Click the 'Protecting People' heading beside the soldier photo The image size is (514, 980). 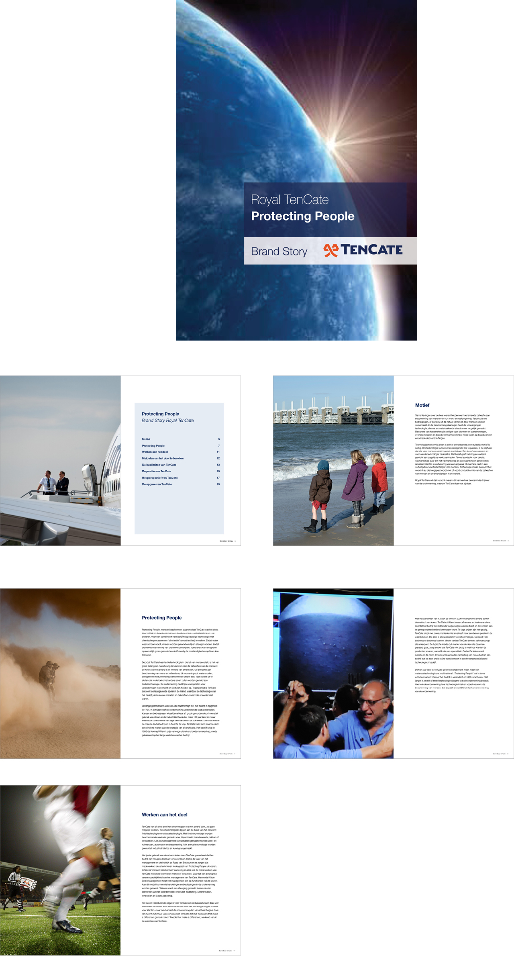click(x=162, y=618)
